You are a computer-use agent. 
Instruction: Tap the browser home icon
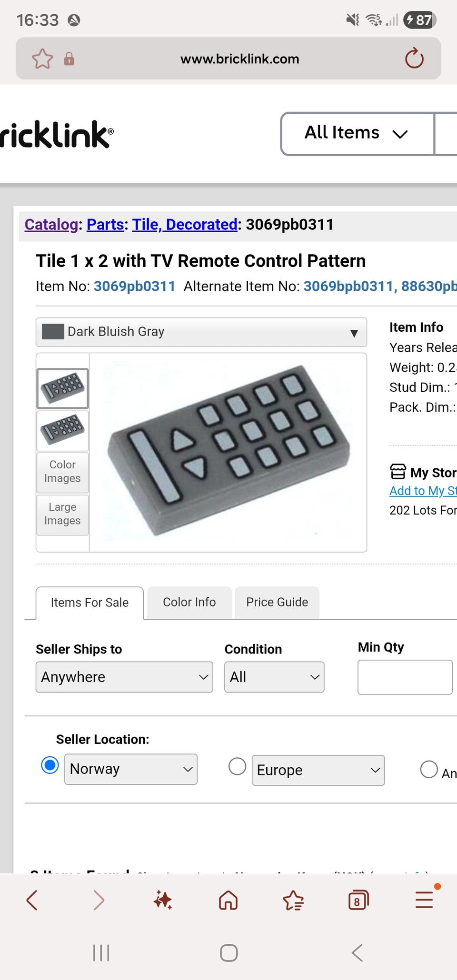pos(228,900)
